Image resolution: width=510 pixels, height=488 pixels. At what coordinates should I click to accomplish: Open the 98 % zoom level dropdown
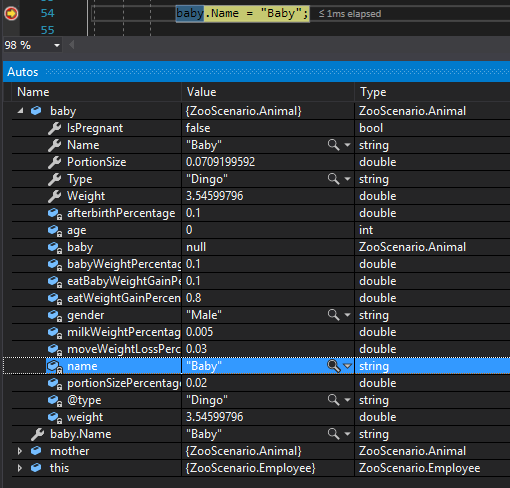click(x=57, y=45)
